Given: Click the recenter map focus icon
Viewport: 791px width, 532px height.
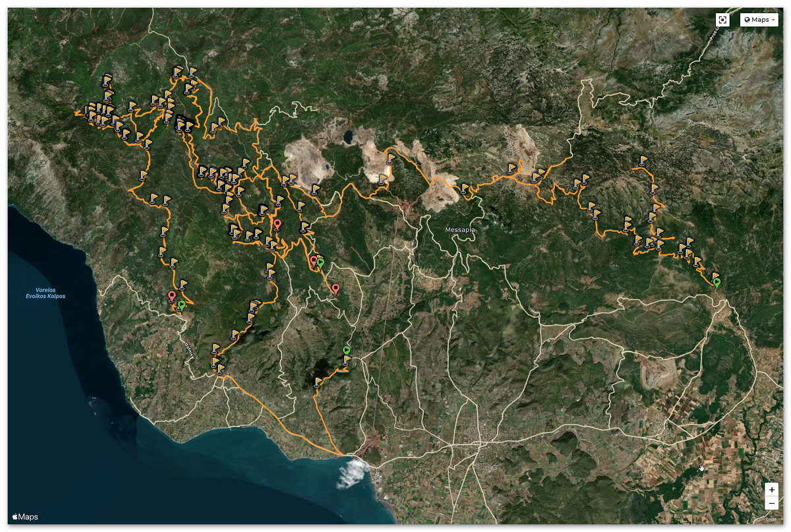Looking at the screenshot, I should pos(723,20).
